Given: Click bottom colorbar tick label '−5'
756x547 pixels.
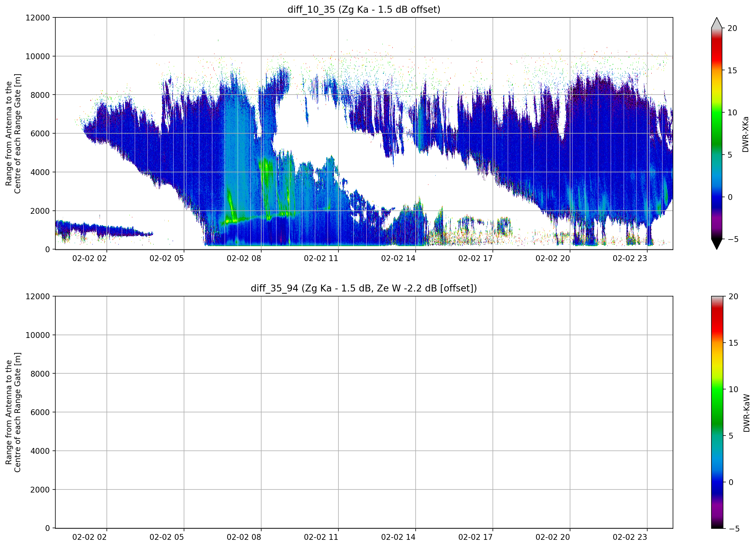Looking at the screenshot, I should tap(734, 529).
